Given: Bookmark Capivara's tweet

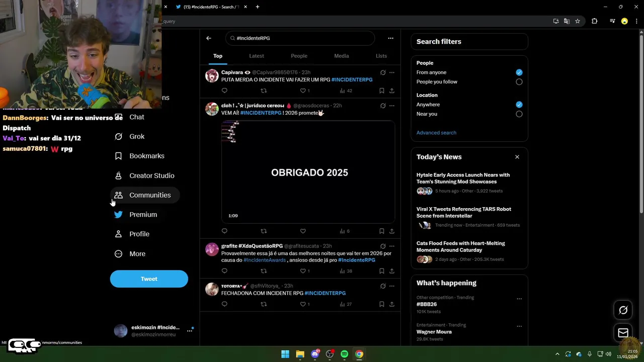Looking at the screenshot, I should click(x=382, y=90).
